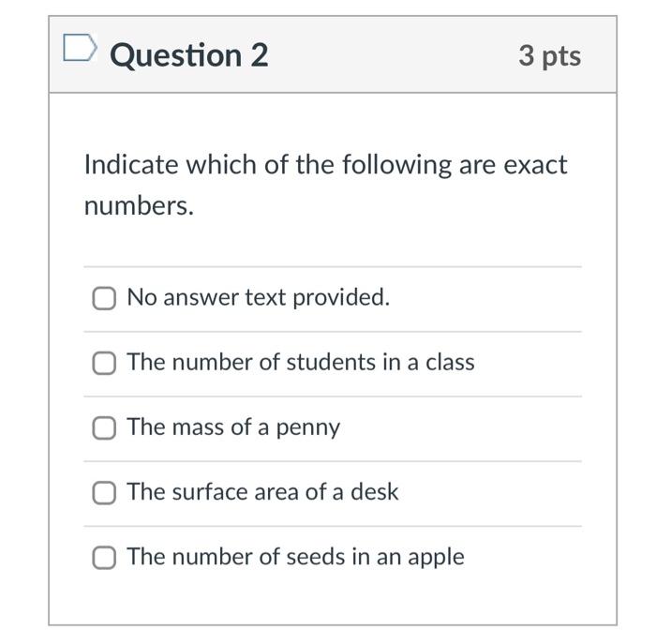656x644 pixels.
Task: Click the word "penny" in the third answer
Action: click(x=308, y=428)
